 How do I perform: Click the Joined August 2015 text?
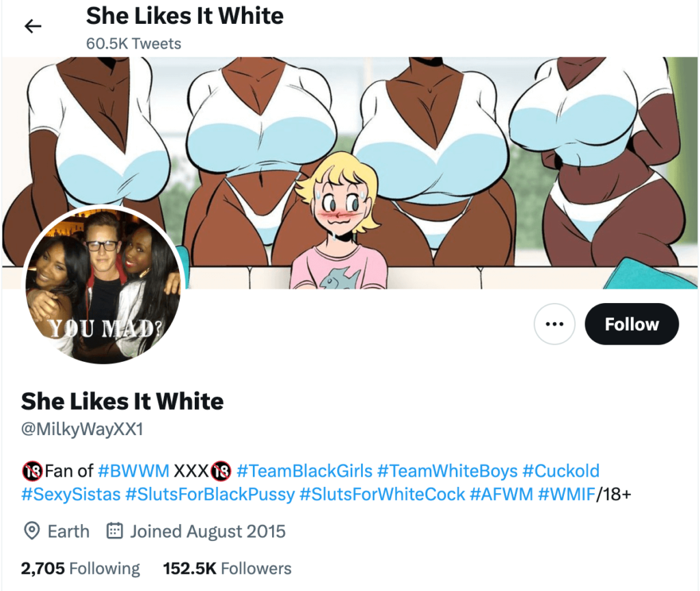pyautogui.click(x=208, y=531)
